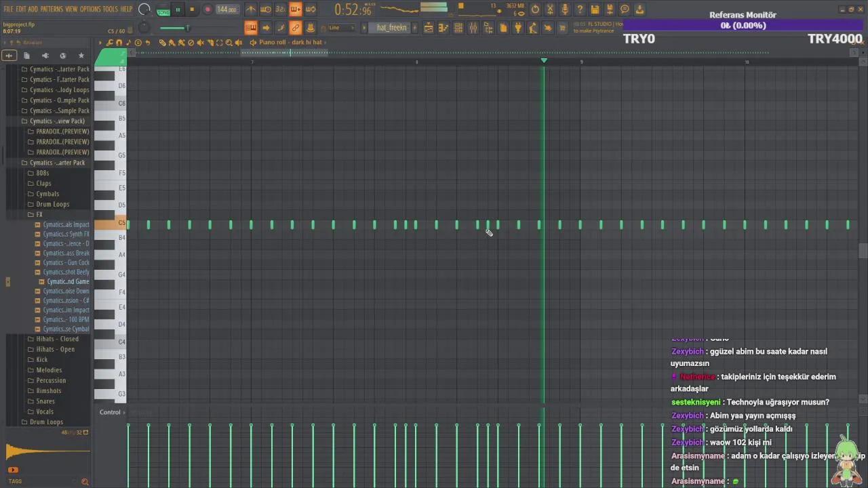868x488 pixels.
Task: Click the browser favorites star icon
Action: click(81, 56)
